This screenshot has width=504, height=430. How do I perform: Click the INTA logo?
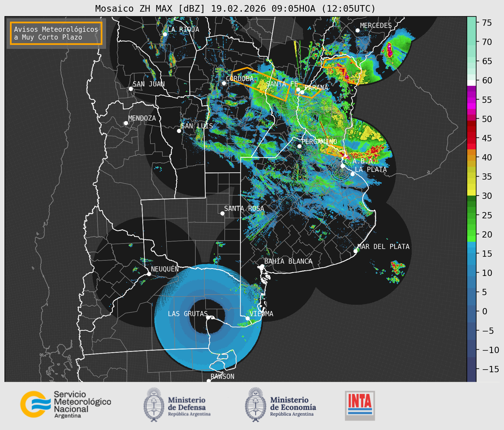click(x=360, y=405)
